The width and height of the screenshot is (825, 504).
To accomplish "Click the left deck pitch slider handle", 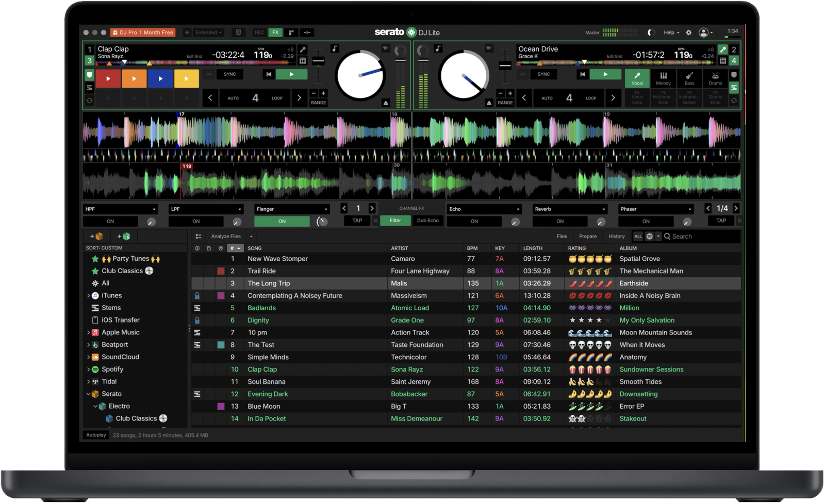I will pyautogui.click(x=319, y=61).
